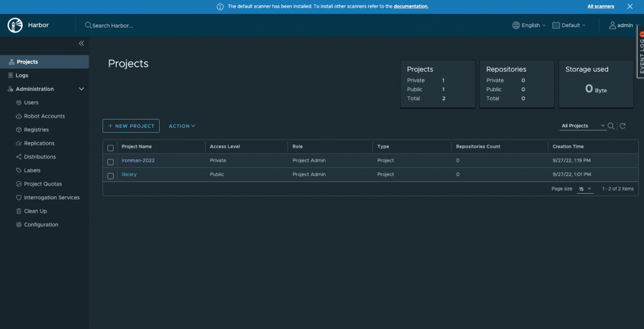644x329 pixels.
Task: Sort by Repositories Count column header
Action: click(x=478, y=147)
